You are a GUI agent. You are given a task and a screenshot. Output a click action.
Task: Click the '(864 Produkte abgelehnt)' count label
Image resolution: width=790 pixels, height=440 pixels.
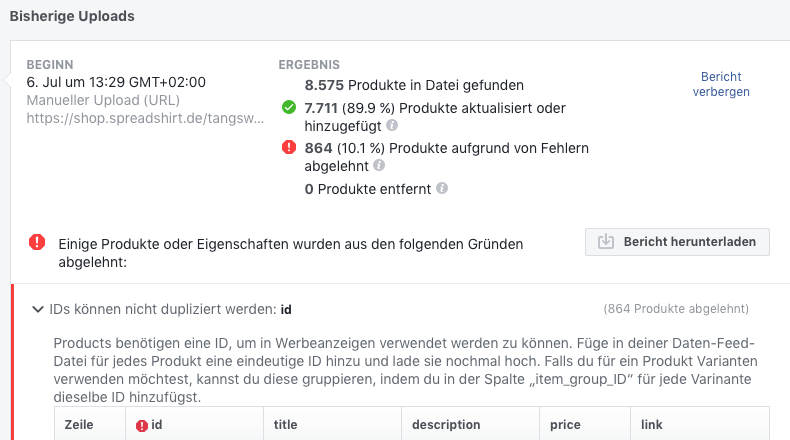[x=676, y=309]
